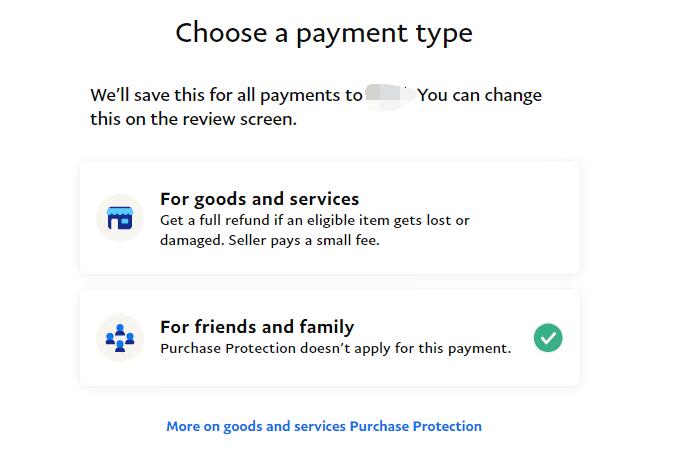Click the 'Choose a payment type' heading
Screen dimensions: 674x474
(324, 33)
